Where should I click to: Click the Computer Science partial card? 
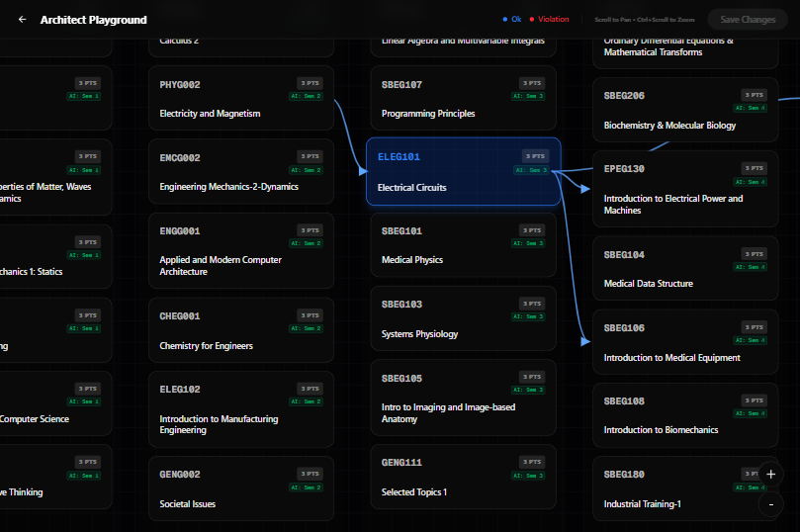[55, 403]
